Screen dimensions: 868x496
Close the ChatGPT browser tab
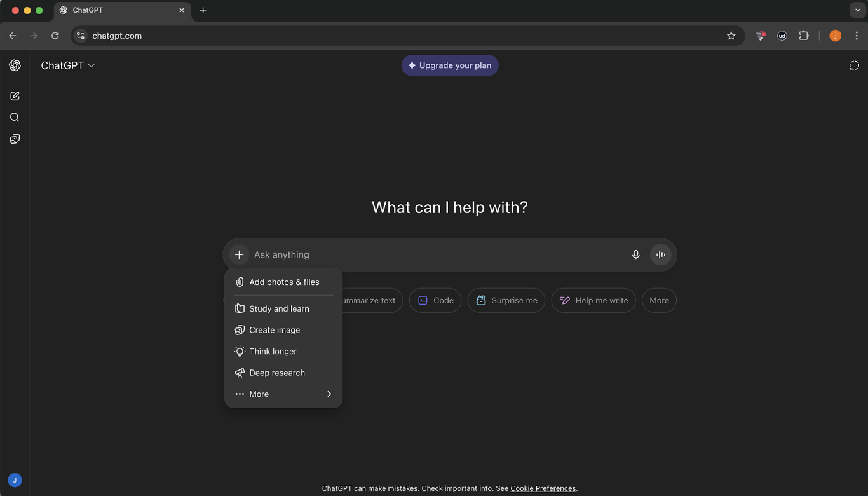click(182, 10)
